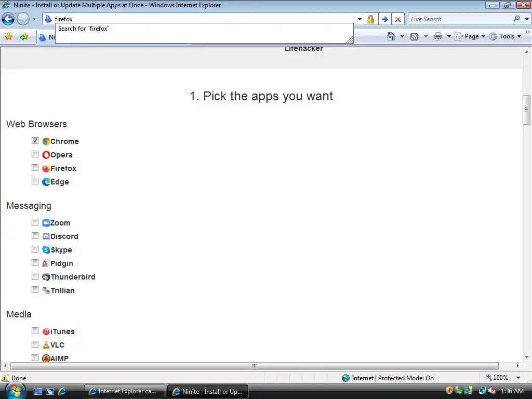Click the security lock icon
Viewport: 532px width, 399px height.
(370, 19)
